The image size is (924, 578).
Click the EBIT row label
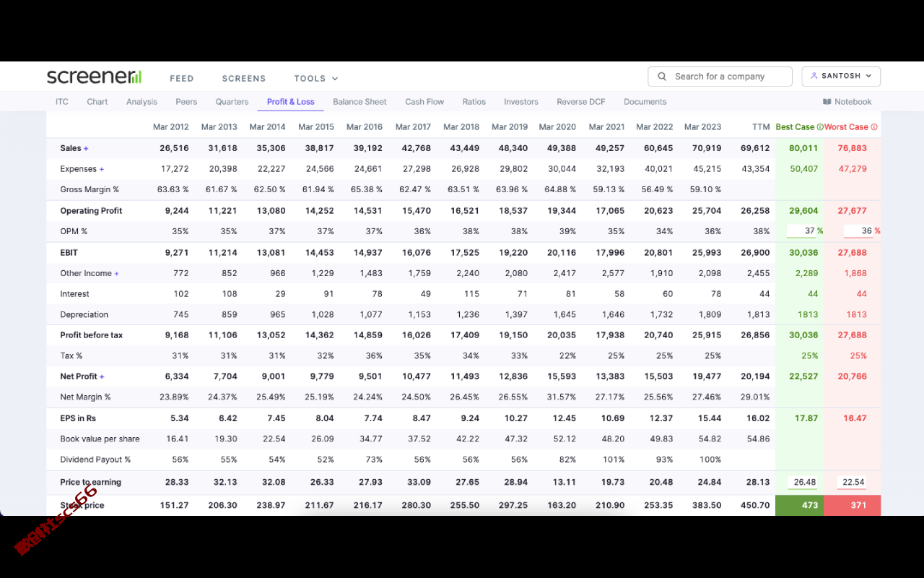(x=69, y=253)
